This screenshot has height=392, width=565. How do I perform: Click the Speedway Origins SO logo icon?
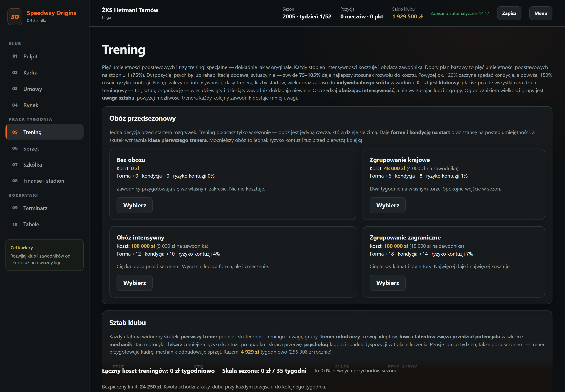[x=15, y=17]
